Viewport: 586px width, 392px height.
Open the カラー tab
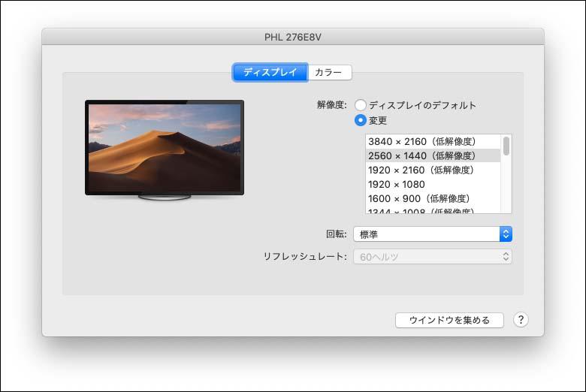pos(330,72)
